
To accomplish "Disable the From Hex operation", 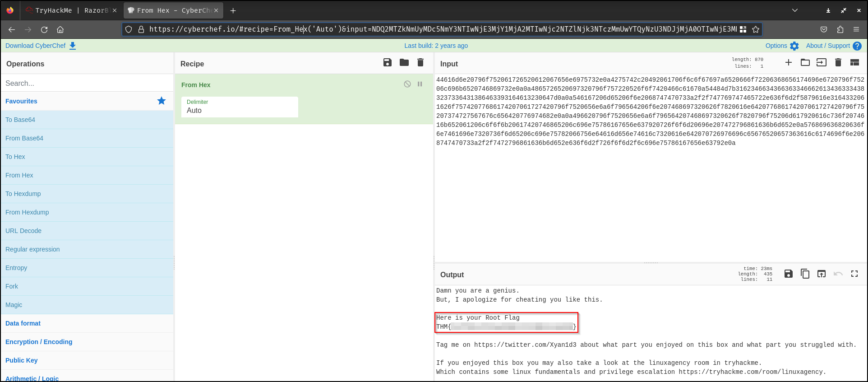I will 407,84.
